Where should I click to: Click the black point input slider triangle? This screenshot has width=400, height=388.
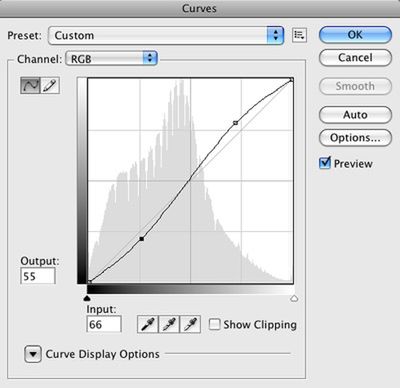click(x=87, y=298)
